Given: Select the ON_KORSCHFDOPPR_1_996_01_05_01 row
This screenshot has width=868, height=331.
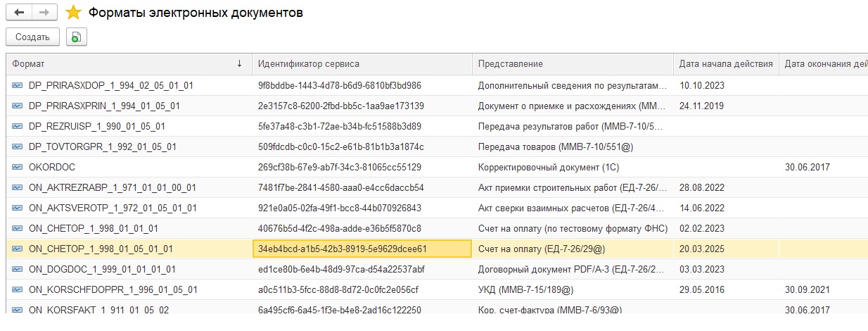Looking at the screenshot, I should (113, 289).
